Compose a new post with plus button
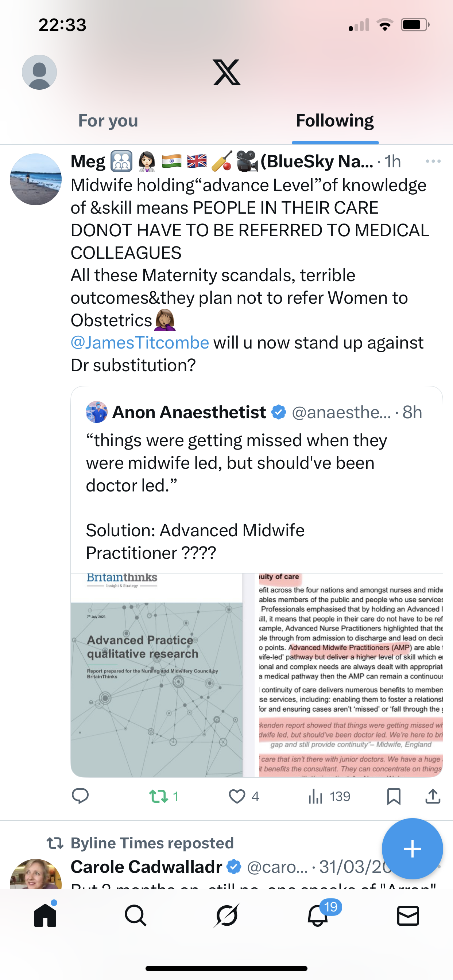 pos(412,848)
